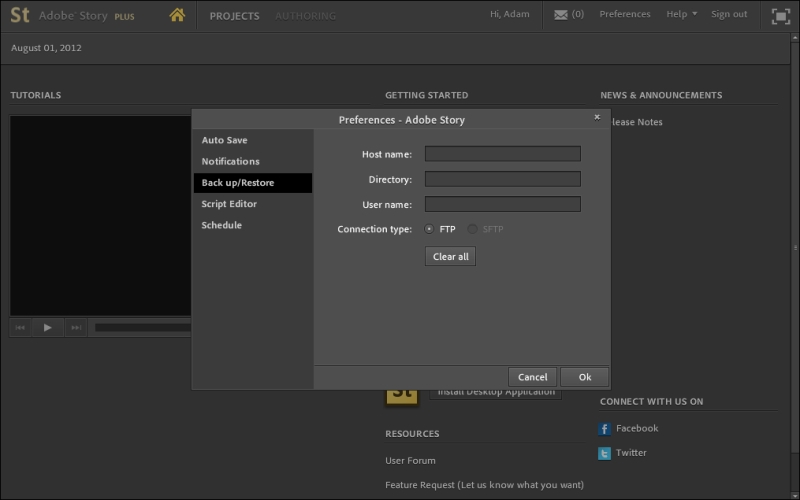Play the tutorial video
Screen dimensions: 800x500
(x=47, y=328)
